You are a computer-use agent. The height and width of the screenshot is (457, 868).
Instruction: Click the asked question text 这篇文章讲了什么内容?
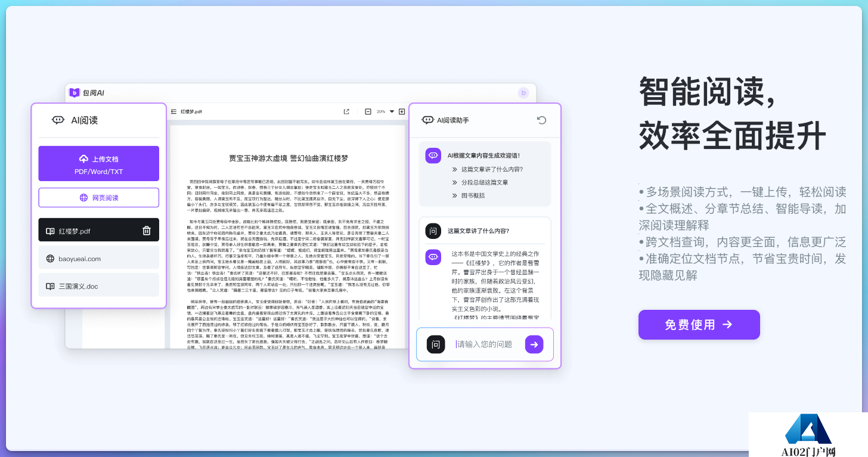click(x=479, y=231)
